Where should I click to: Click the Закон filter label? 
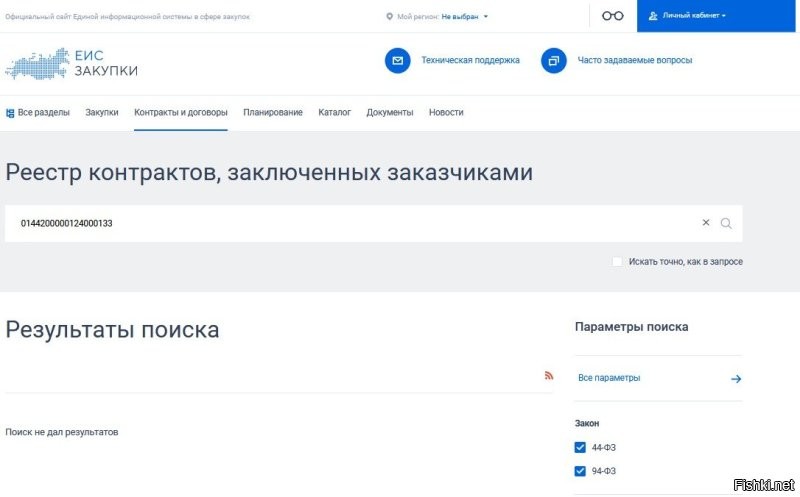point(587,423)
